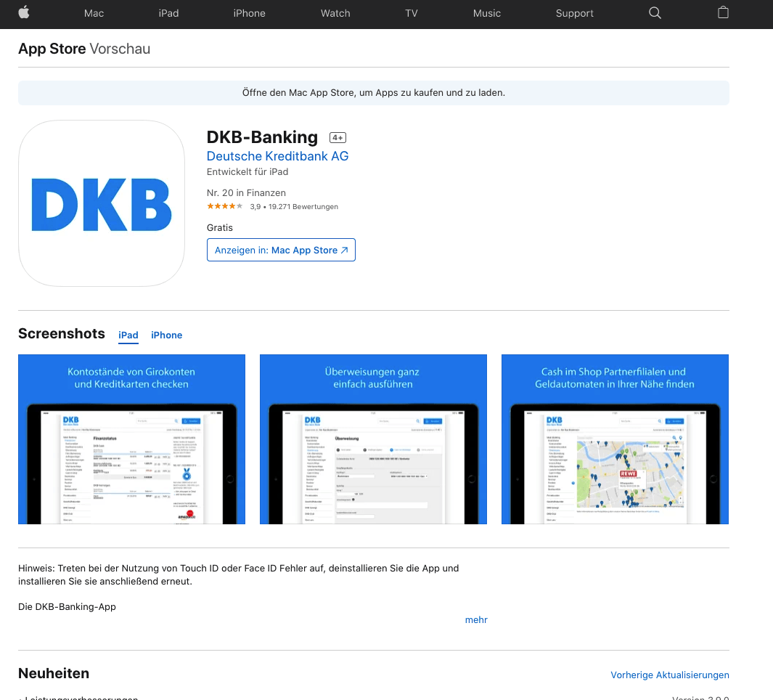Open the search magnifier icon
The width and height of the screenshot is (773, 700).
pyautogui.click(x=655, y=13)
